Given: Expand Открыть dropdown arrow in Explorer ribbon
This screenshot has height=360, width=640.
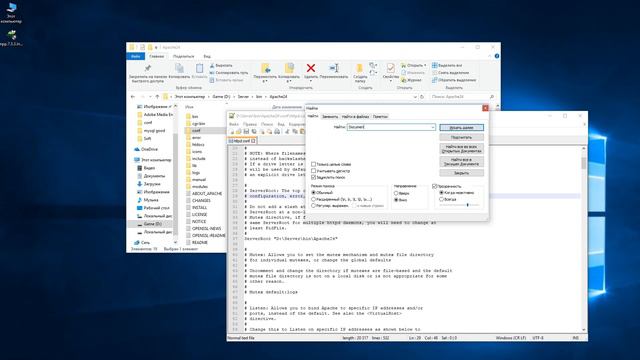Looking at the screenshot, I should tap(425, 65).
